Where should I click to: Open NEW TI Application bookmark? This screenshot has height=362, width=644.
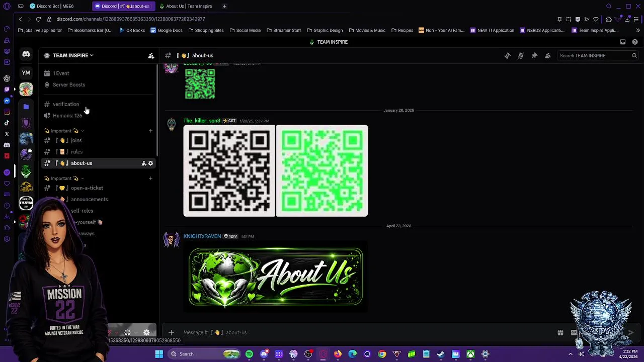tap(492, 31)
